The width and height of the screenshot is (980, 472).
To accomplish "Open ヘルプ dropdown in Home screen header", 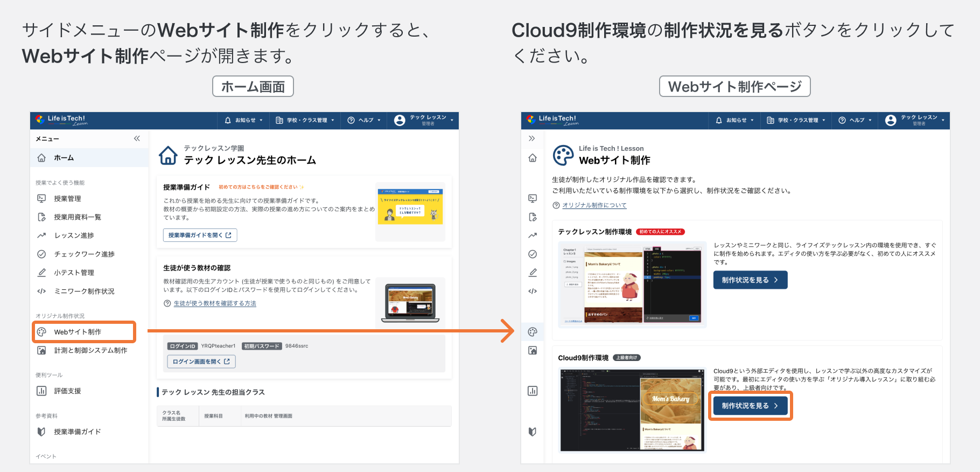I will (x=365, y=120).
